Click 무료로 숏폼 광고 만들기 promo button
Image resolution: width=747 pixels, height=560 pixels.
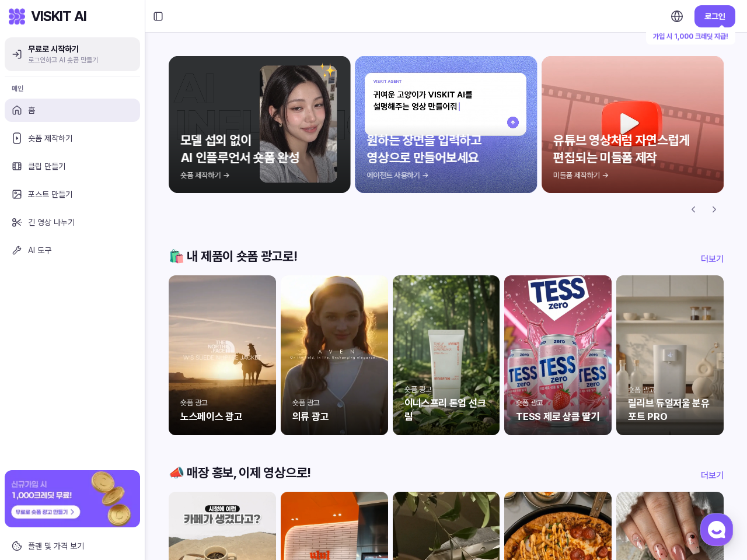click(x=46, y=512)
